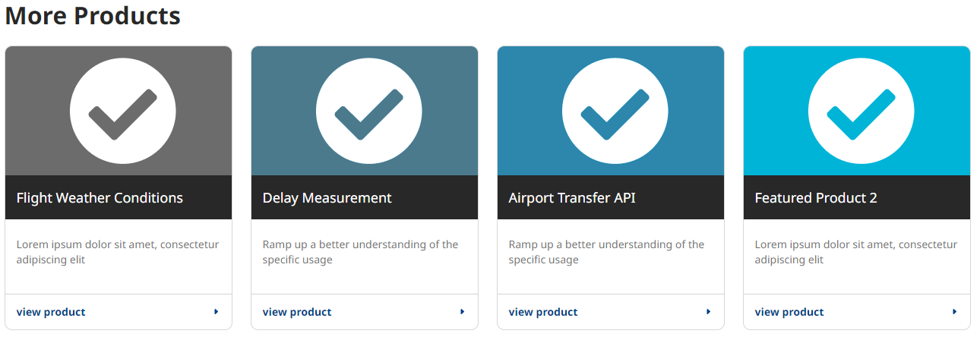
Task: Open view product link for Flight Weather Conditions
Action: pyautogui.click(x=51, y=312)
